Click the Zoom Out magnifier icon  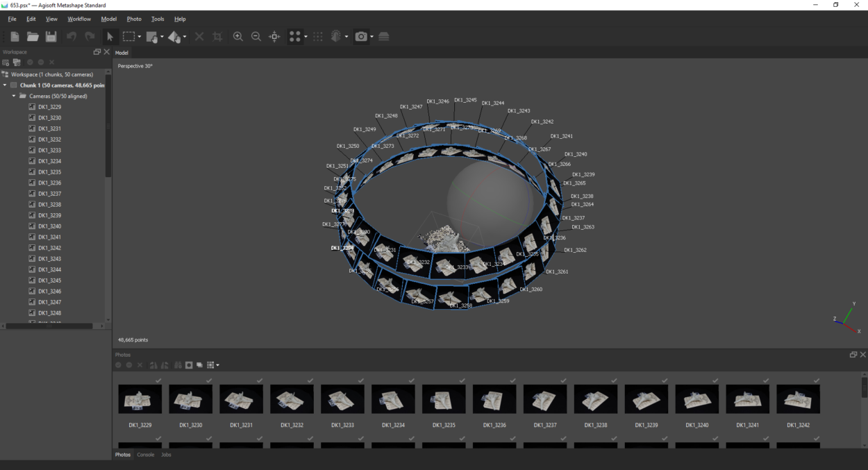click(256, 36)
